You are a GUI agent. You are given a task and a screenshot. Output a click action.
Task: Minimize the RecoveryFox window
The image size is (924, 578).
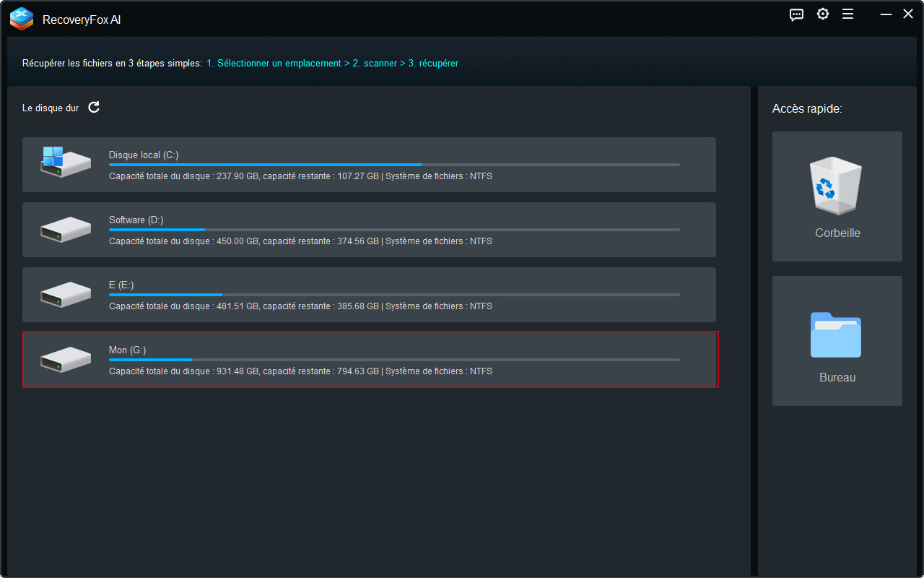point(886,14)
